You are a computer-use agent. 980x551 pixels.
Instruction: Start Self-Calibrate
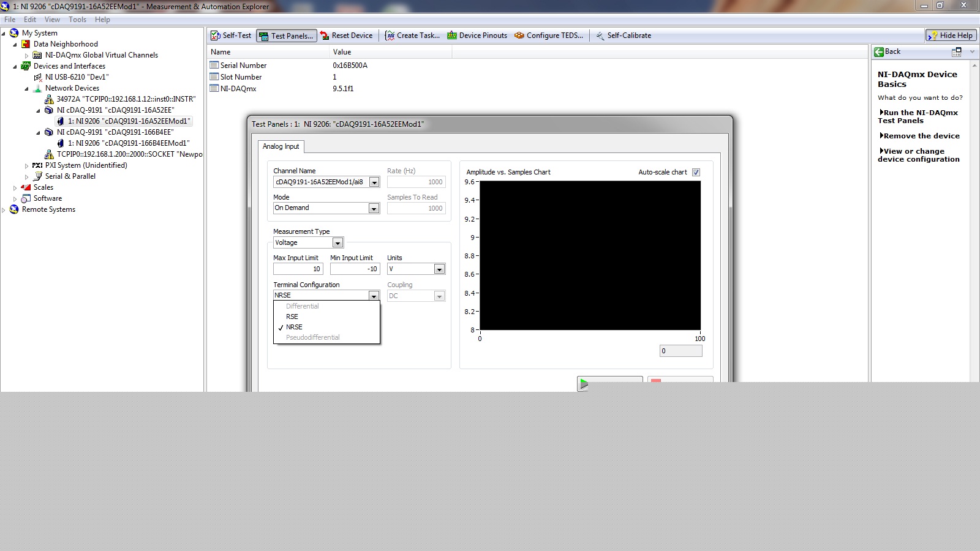point(624,36)
